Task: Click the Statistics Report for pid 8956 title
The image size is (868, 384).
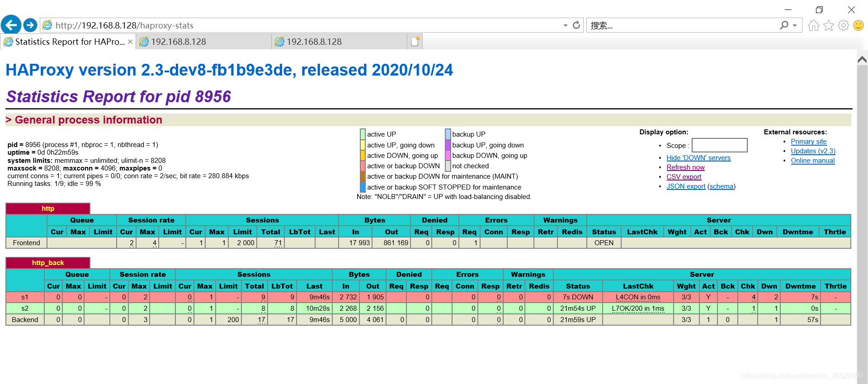Action: [x=118, y=96]
